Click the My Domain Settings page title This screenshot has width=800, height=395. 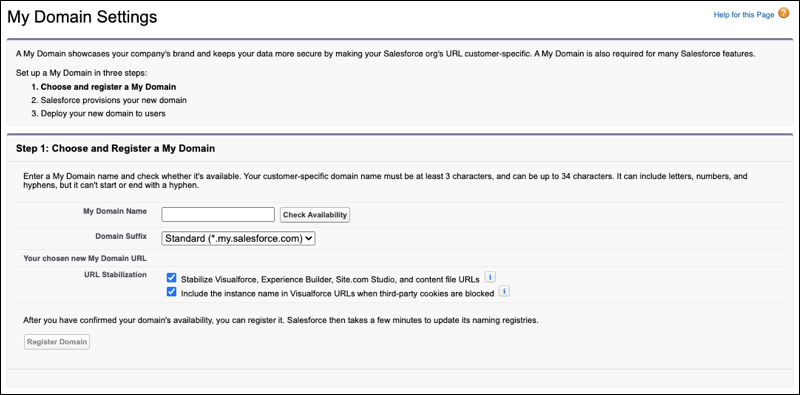tap(82, 17)
